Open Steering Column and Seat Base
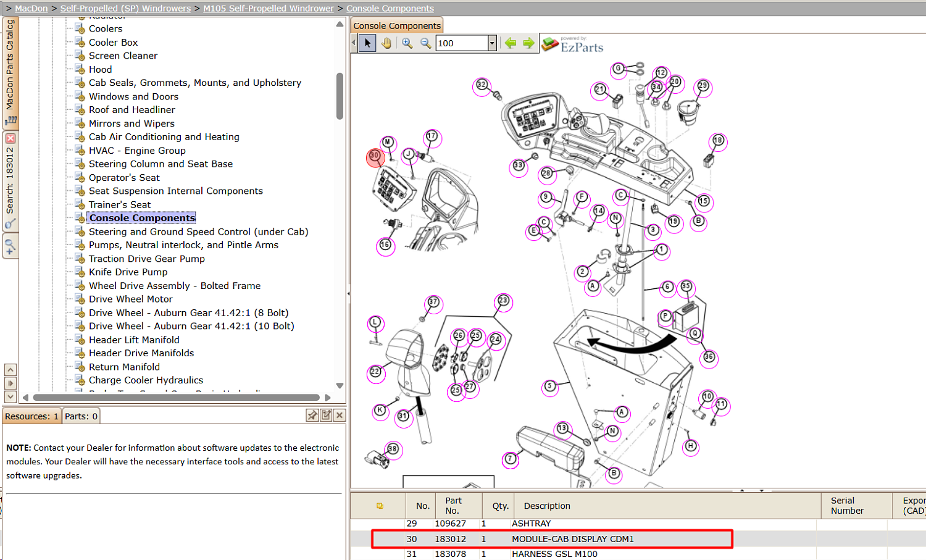Image resolution: width=926 pixels, height=560 pixels. pyautogui.click(x=161, y=164)
